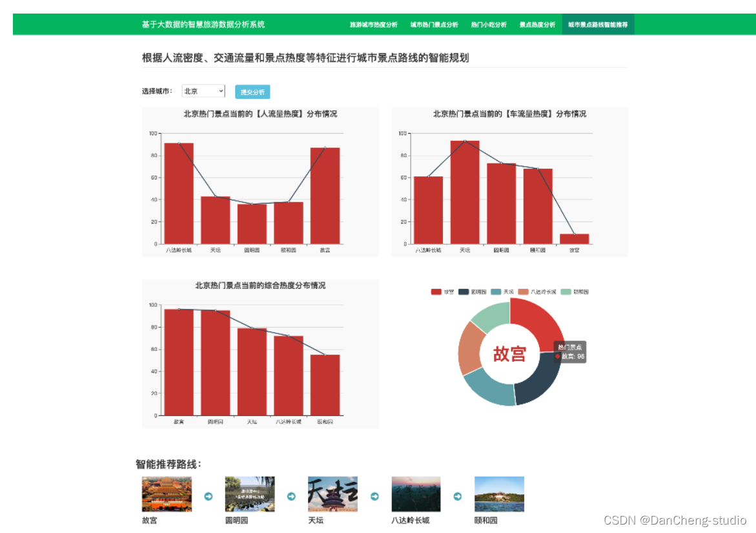Click the 颐和园 caption under the route photo

(x=486, y=521)
